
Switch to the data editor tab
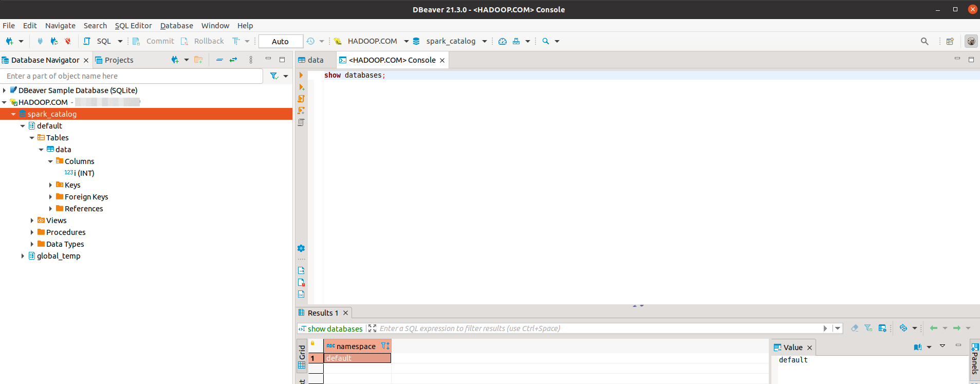click(x=311, y=60)
